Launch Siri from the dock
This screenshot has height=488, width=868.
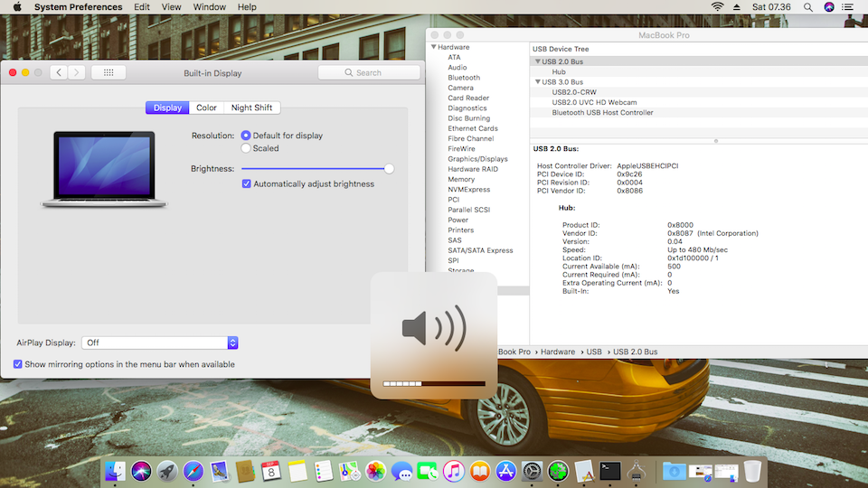140,471
